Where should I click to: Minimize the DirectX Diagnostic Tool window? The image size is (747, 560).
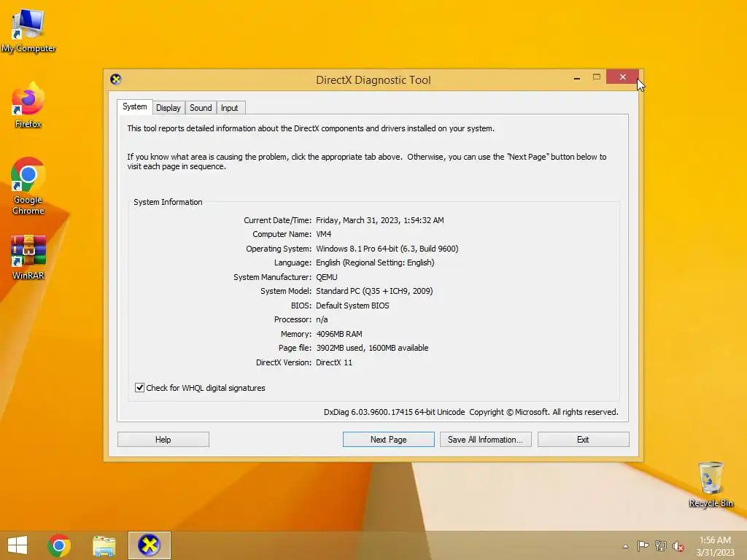pyautogui.click(x=577, y=77)
